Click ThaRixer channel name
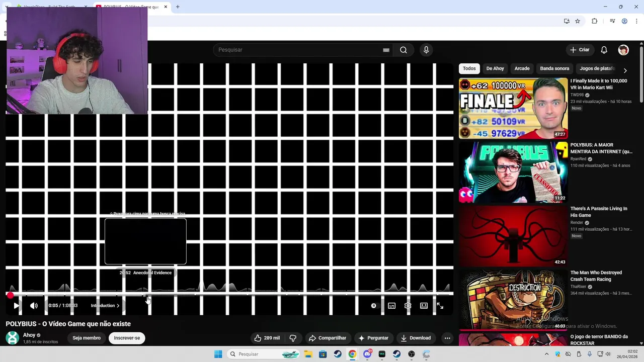 pyautogui.click(x=579, y=287)
